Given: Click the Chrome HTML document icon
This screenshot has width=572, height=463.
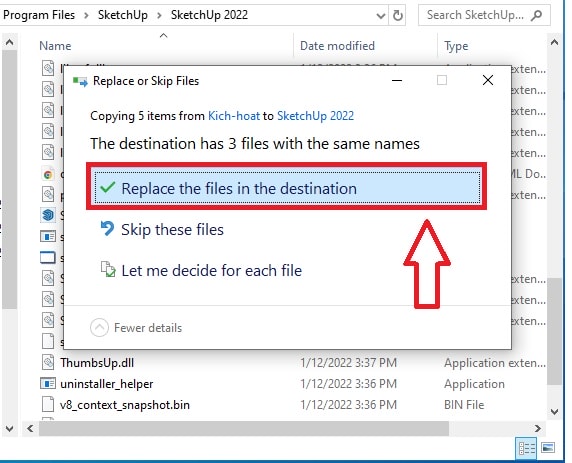Looking at the screenshot, I should click(48, 175).
